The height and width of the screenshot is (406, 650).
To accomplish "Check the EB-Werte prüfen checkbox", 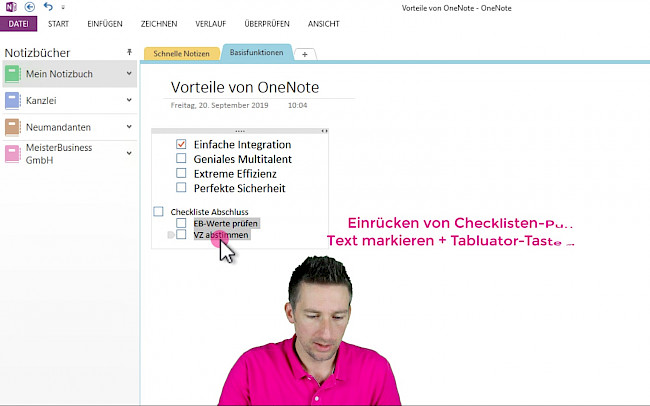I will 181,223.
